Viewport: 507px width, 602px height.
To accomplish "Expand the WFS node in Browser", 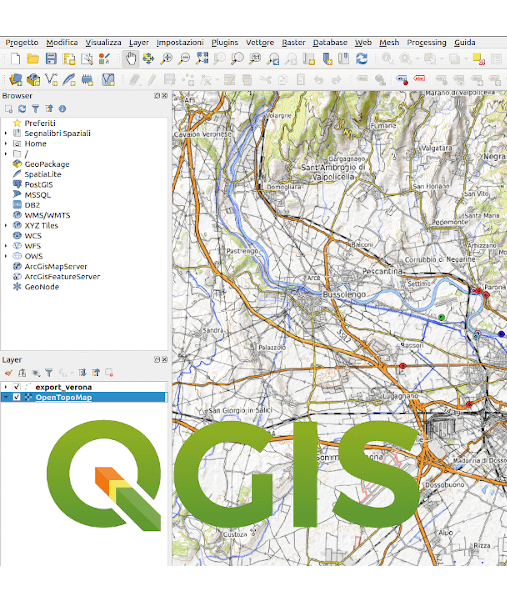I will pyautogui.click(x=6, y=246).
